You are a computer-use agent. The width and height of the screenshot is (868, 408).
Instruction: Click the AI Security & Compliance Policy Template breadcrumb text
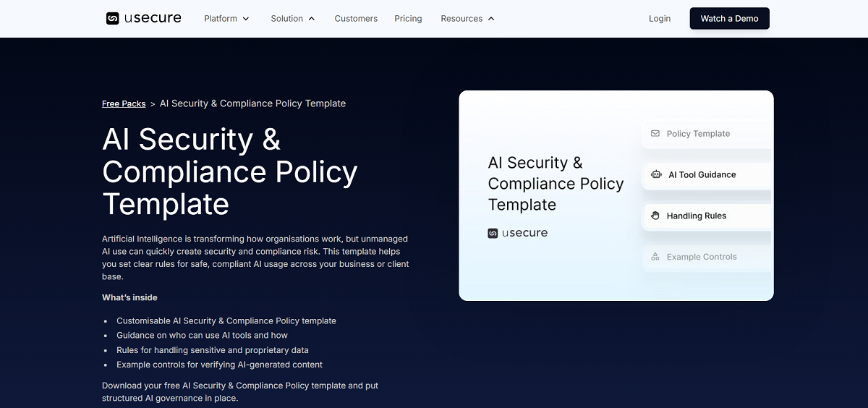coord(252,103)
